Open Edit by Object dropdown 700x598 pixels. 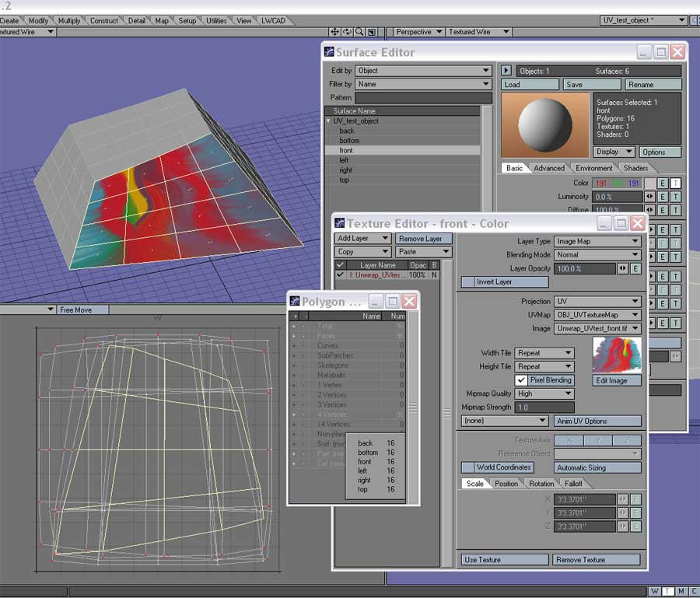pyautogui.click(x=423, y=71)
